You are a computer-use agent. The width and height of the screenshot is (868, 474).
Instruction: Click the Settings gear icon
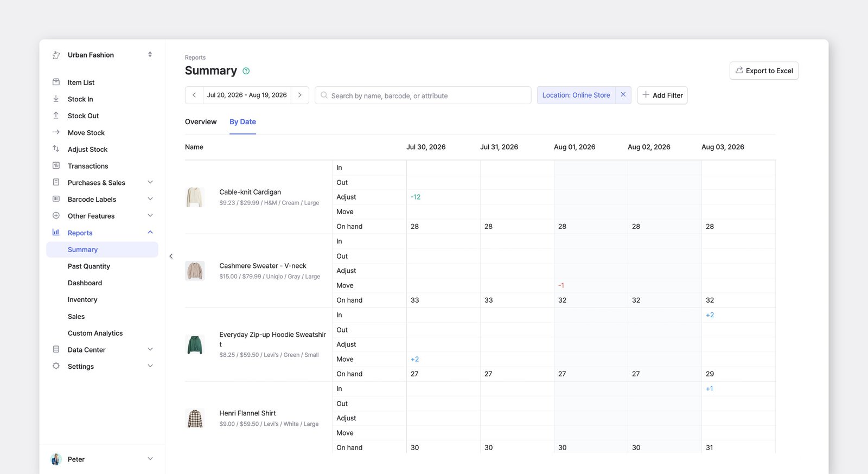[x=56, y=366]
